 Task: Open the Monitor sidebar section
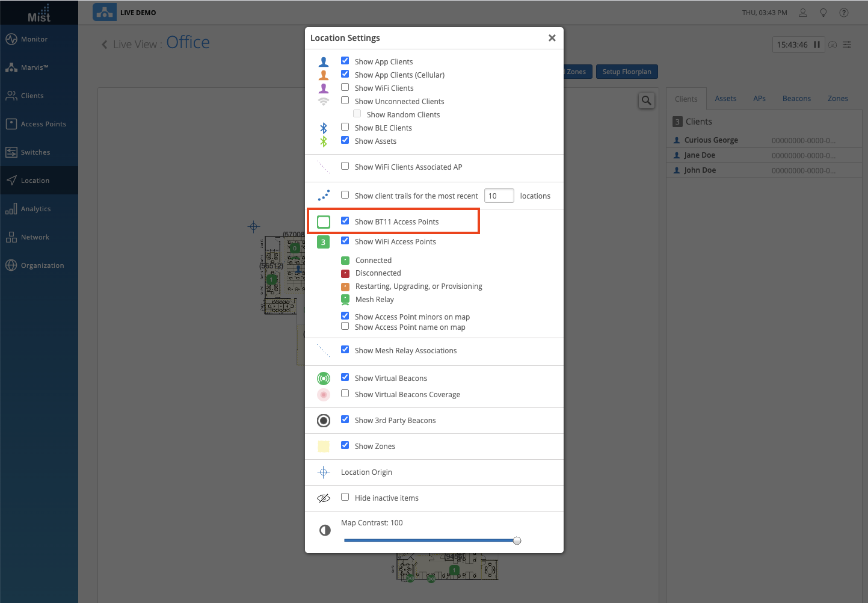pyautogui.click(x=34, y=39)
